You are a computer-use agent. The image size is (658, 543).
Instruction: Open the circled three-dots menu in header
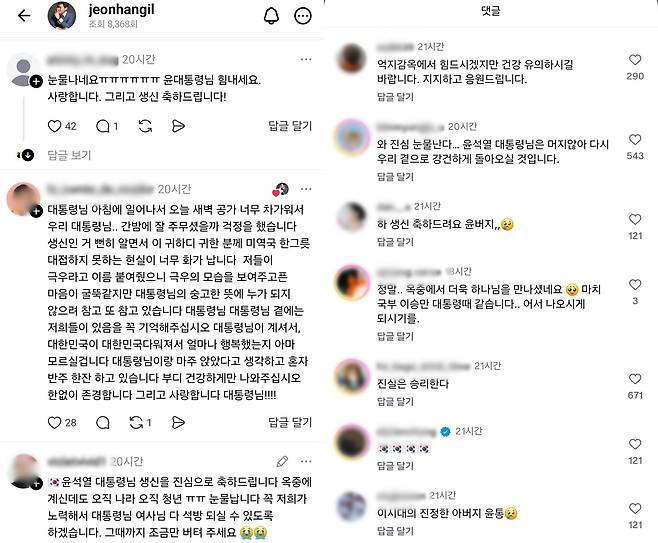click(x=303, y=16)
